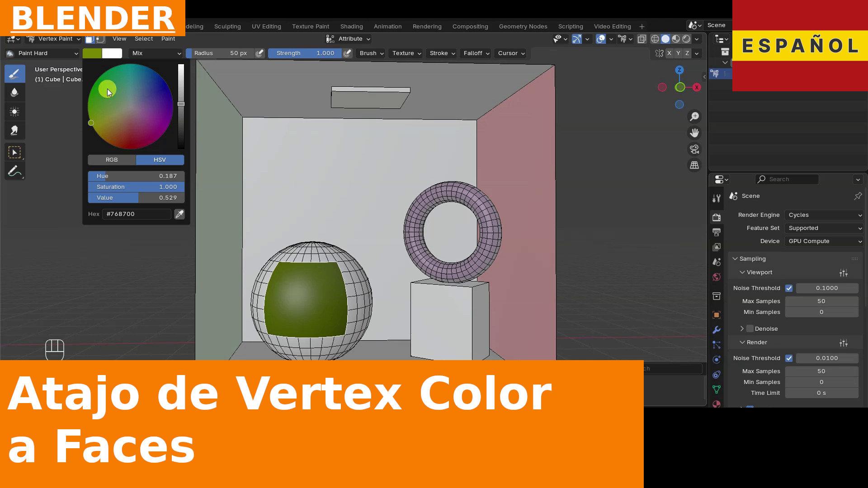Click the pan view hand icon
The height and width of the screenshot is (488, 868).
[x=694, y=133]
